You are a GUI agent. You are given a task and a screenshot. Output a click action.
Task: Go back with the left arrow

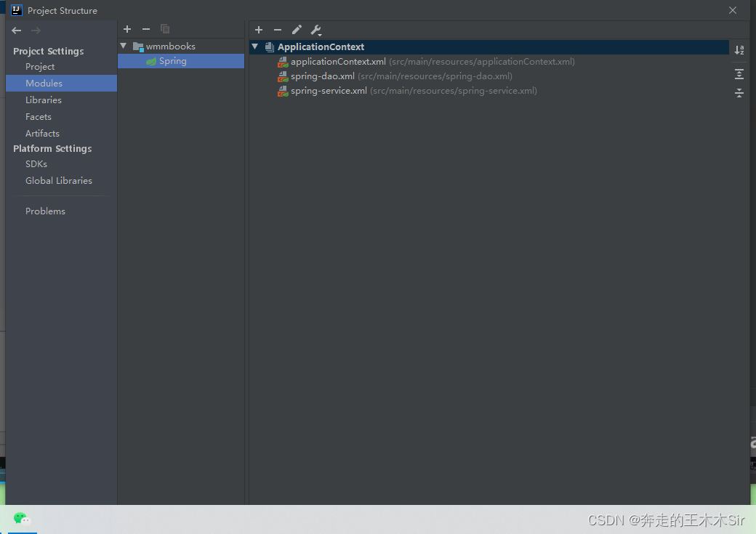(17, 31)
